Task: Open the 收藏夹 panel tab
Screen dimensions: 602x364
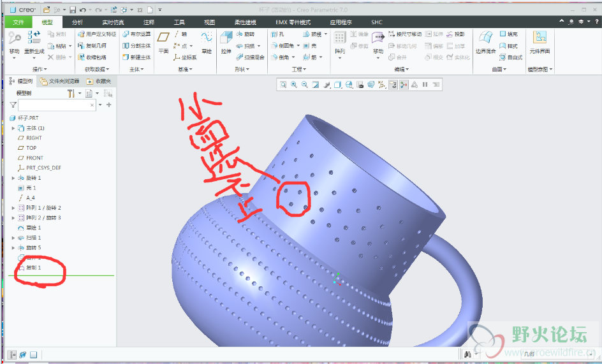Action: click(x=99, y=81)
